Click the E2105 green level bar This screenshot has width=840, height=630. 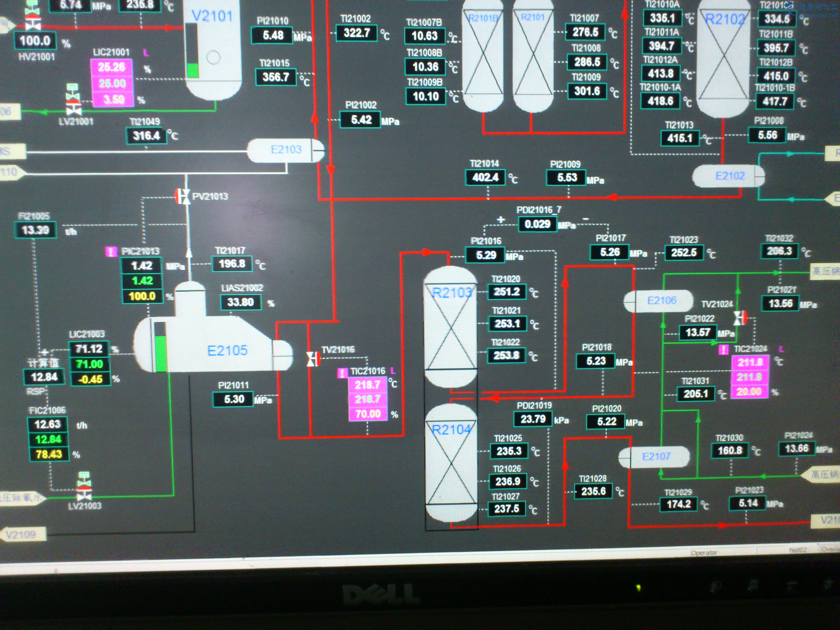tap(161, 354)
